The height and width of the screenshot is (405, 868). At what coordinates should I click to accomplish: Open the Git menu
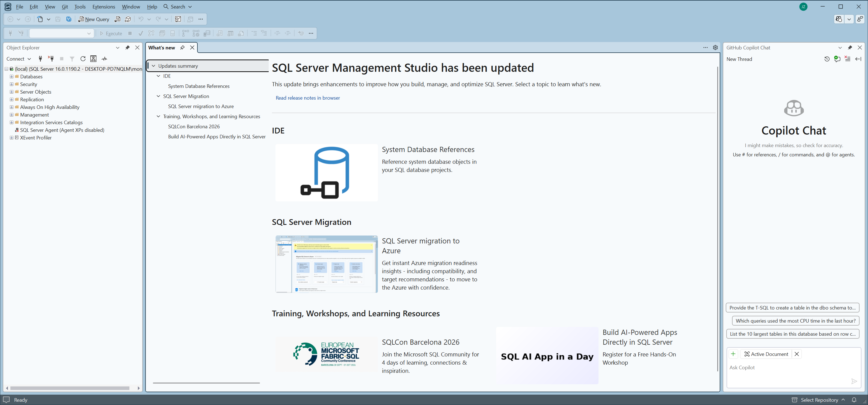point(65,7)
